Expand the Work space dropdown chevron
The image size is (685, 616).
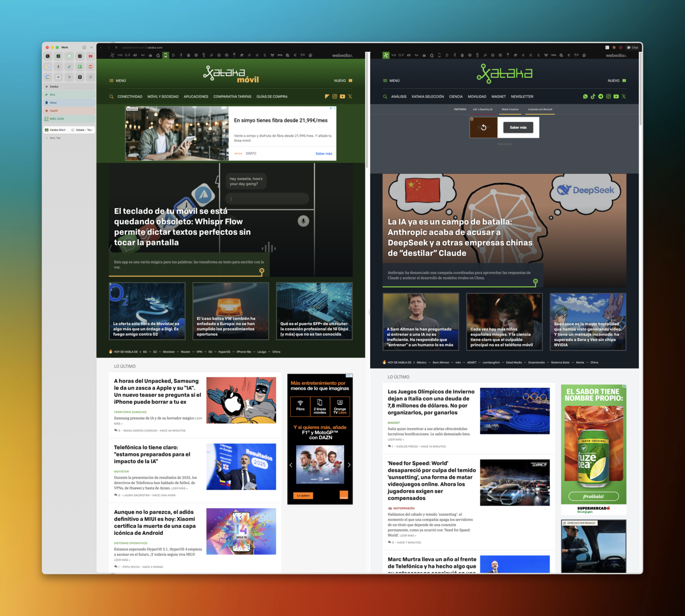(x=91, y=47)
